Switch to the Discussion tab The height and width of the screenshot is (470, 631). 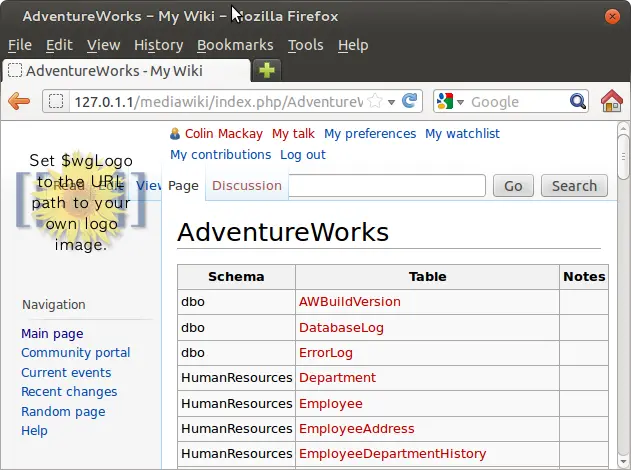247,186
